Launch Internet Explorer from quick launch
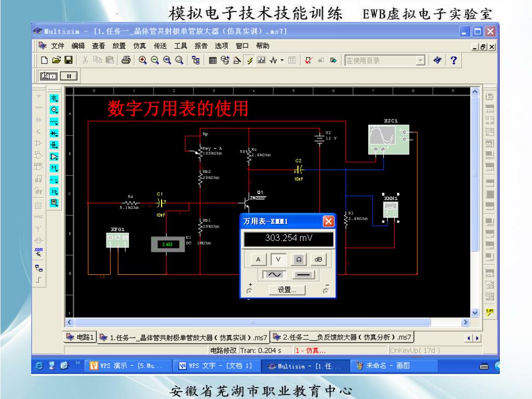The height and width of the screenshot is (399, 532). 39,365
